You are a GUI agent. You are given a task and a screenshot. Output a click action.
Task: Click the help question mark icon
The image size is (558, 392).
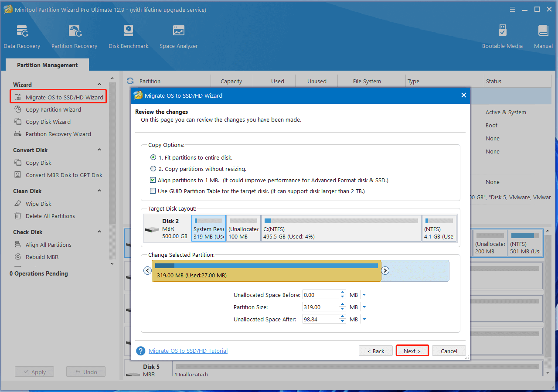tap(140, 351)
